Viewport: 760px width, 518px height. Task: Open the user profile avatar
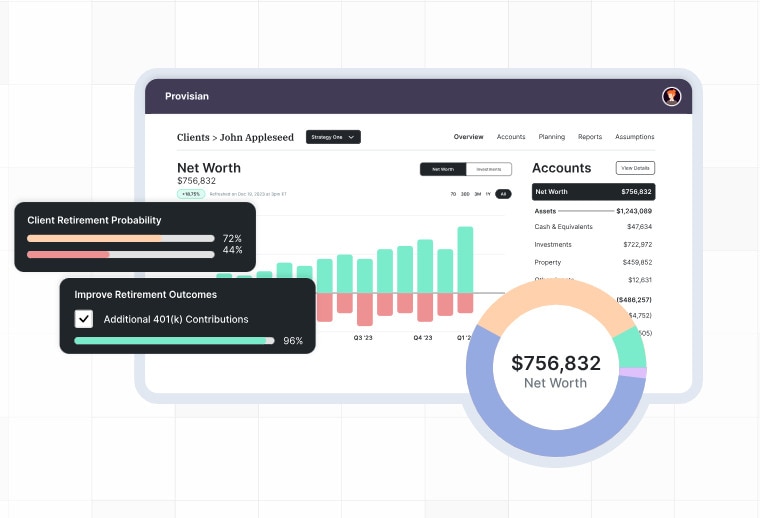pyautogui.click(x=671, y=96)
